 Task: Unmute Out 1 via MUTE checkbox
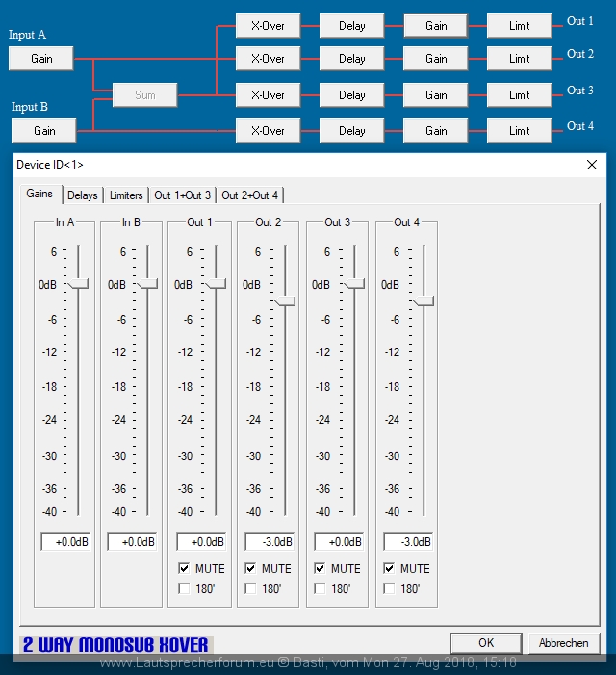pyautogui.click(x=185, y=568)
